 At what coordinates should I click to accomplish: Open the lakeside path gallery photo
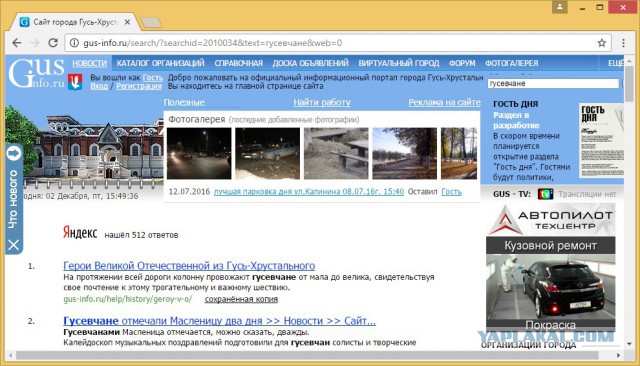point(404,153)
